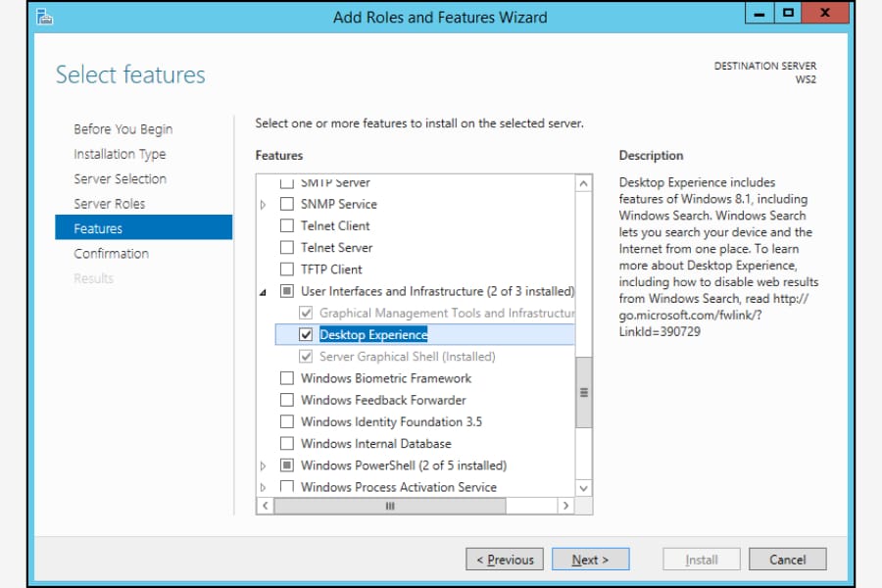Image resolution: width=882 pixels, height=588 pixels.
Task: Click the 'SNMP Service' label
Action: coord(339,204)
